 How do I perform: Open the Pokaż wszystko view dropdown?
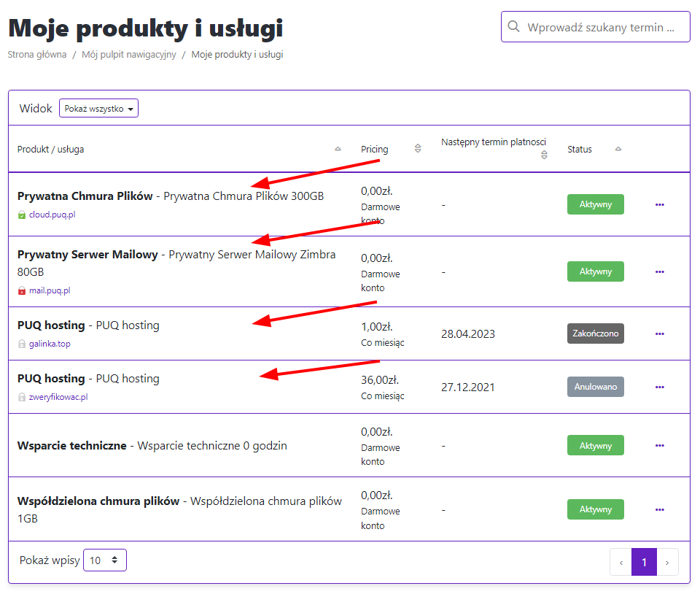click(98, 109)
